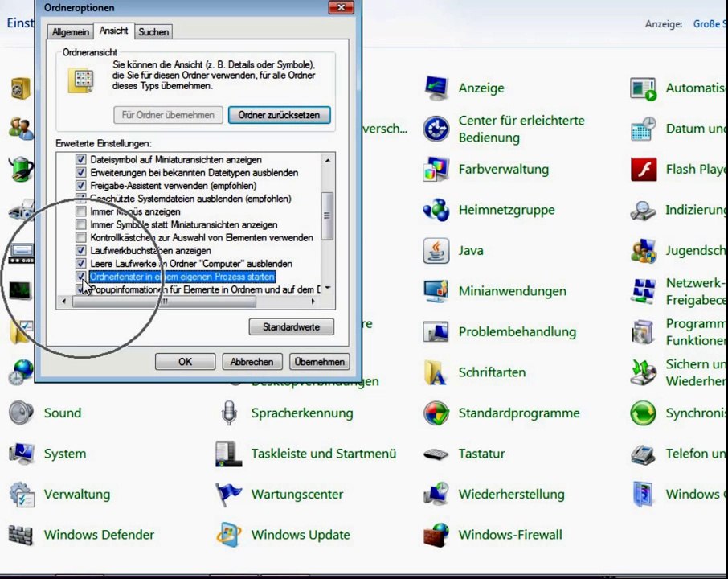Open the Sound link text
The width and height of the screenshot is (728, 579).
(x=63, y=413)
